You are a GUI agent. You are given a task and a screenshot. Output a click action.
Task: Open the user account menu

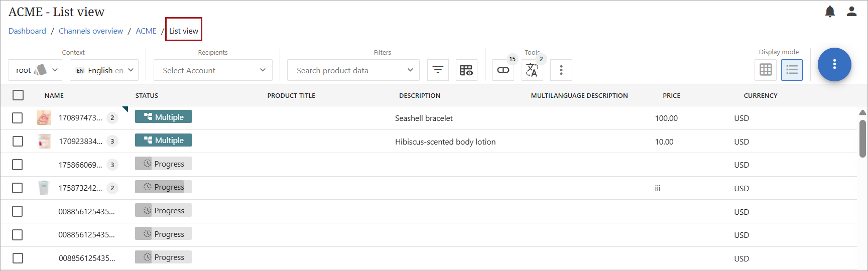click(x=851, y=12)
